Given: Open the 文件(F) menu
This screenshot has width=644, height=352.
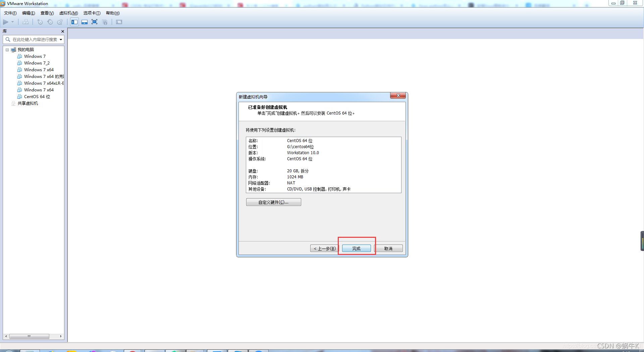Looking at the screenshot, I should (x=10, y=13).
